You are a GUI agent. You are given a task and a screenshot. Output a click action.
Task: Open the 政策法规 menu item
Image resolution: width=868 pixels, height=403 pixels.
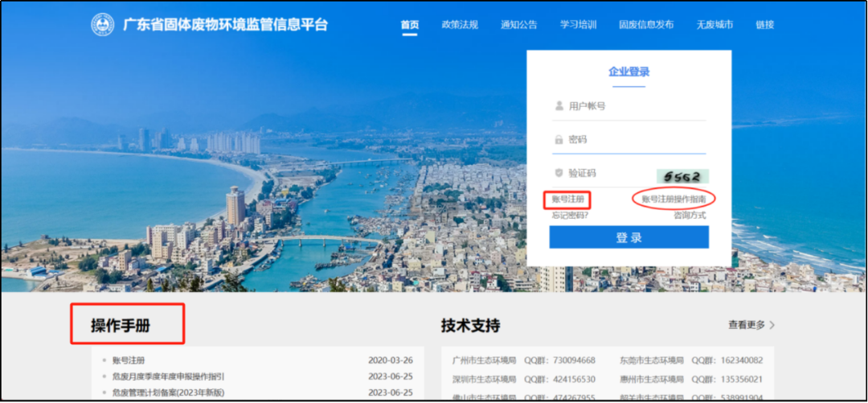(x=460, y=25)
